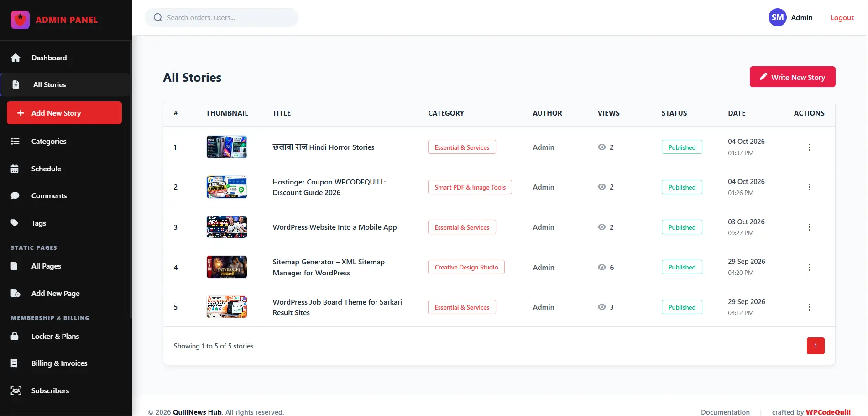This screenshot has height=416, width=868.
Task: Focus the Search orders, users field
Action: [x=222, y=17]
